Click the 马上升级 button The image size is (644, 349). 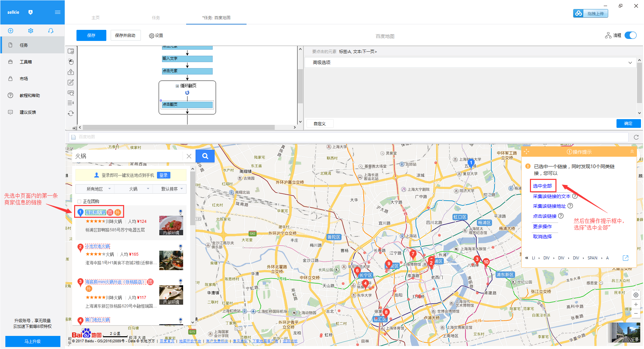(33, 341)
